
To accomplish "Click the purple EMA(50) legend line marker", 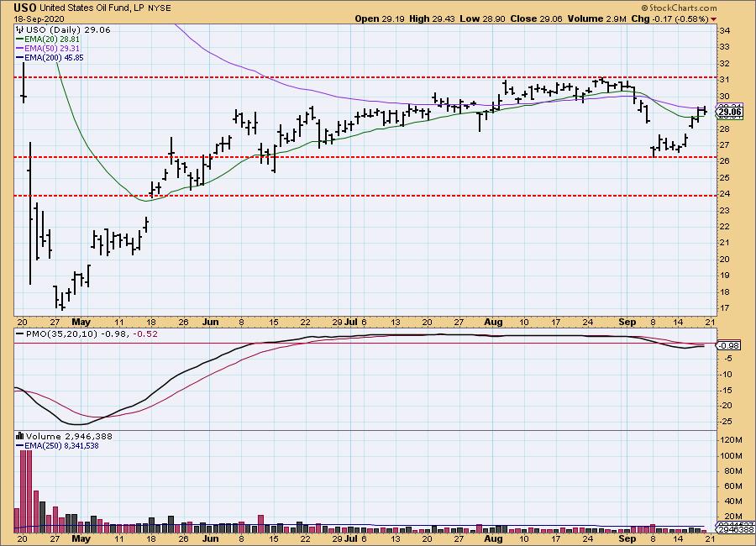I will pyautogui.click(x=19, y=48).
